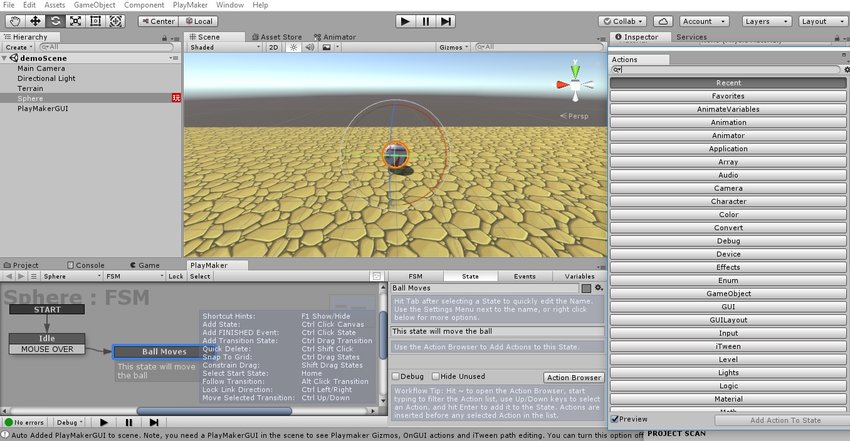The image size is (850, 441).
Task: Open PlayMaker recent FSM list icon
Action: [x=34, y=276]
